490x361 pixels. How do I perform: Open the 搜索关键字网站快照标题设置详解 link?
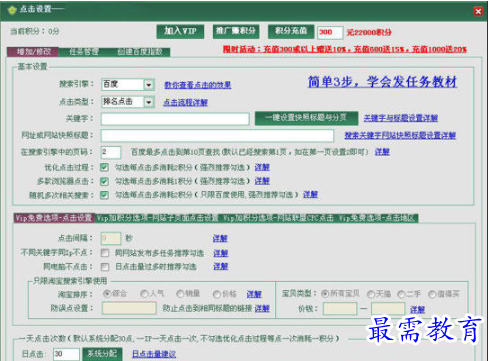tap(400, 135)
